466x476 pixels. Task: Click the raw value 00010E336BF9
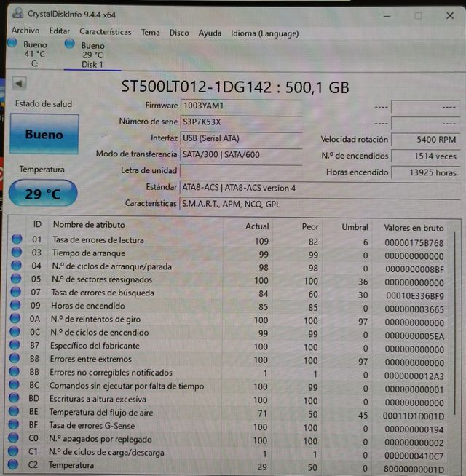click(415, 296)
